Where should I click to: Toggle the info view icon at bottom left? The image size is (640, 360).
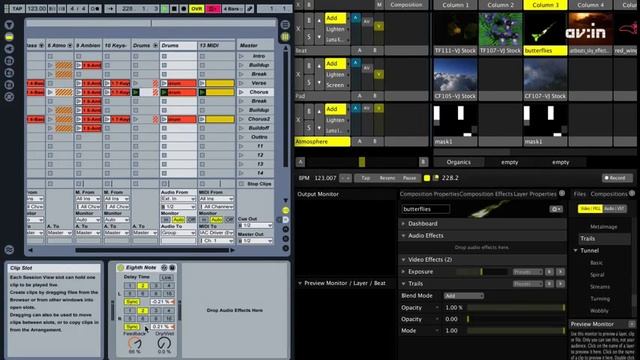point(9,250)
